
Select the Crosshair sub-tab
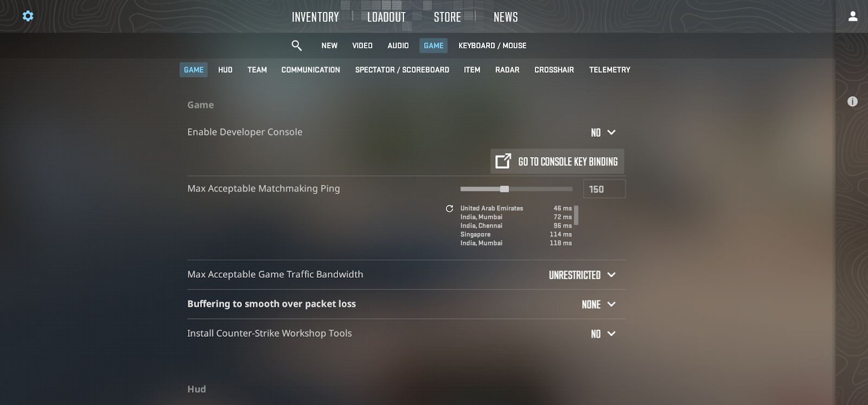(x=554, y=70)
